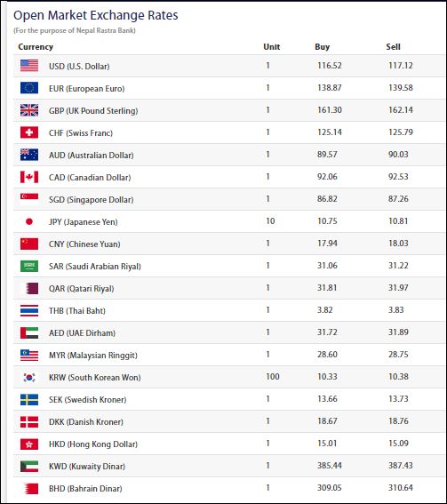
Task: Click the Sell column header
Action: coord(394,47)
